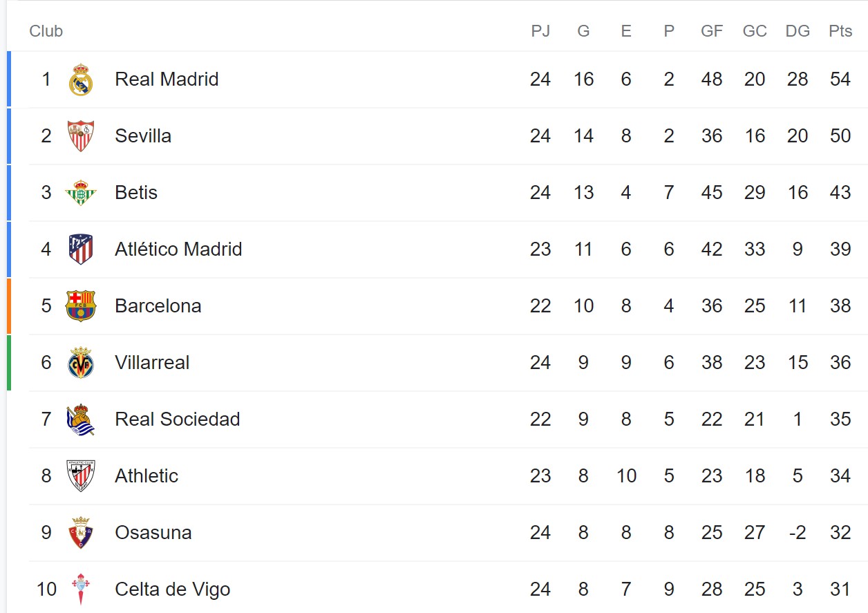
Task: Click the Athletic club crest
Action: coord(81,476)
